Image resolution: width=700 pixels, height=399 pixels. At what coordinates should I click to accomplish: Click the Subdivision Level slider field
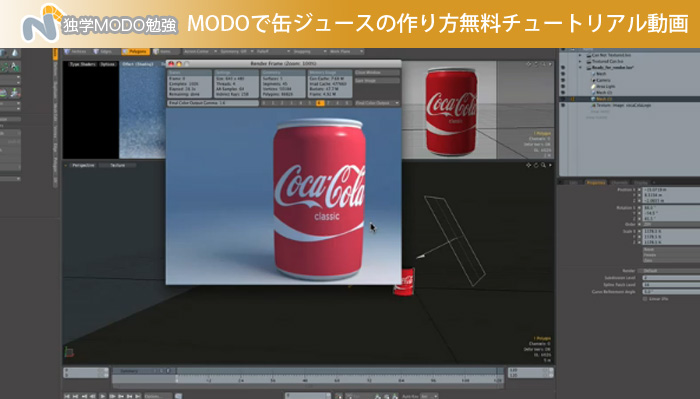click(671, 278)
